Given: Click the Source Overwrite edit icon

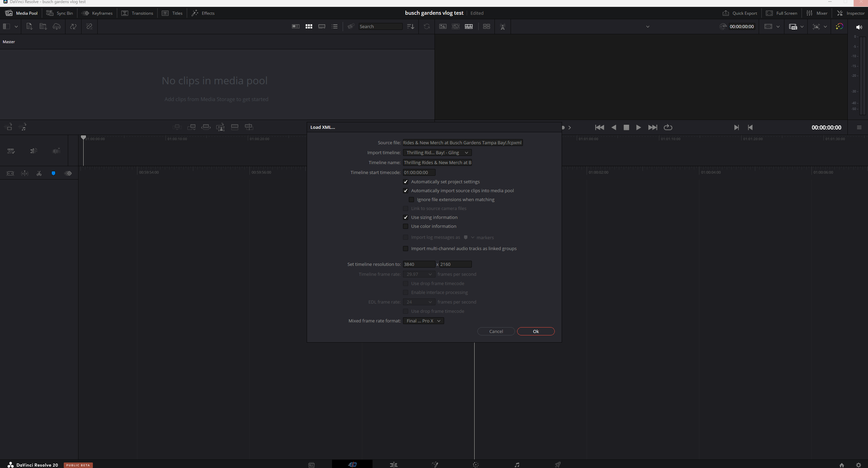Looking at the screenshot, I should point(249,127).
